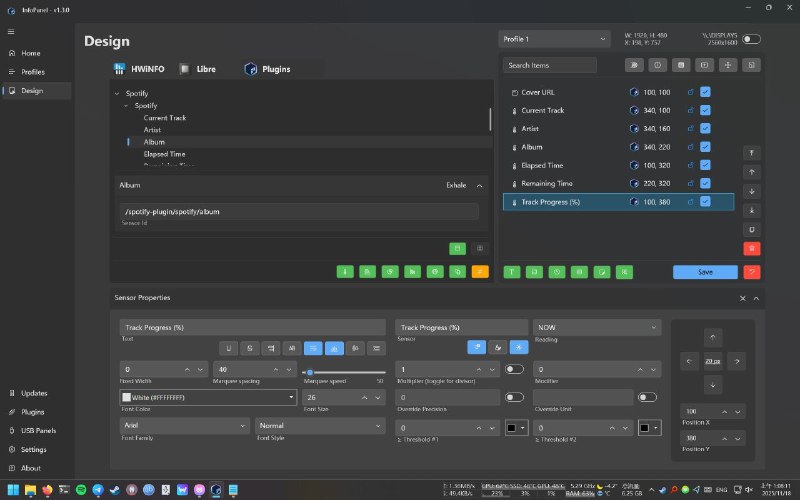Viewport: 800px width, 500px height.
Task: Click the orange button in sensor toolbar
Action: pyautogui.click(x=480, y=271)
